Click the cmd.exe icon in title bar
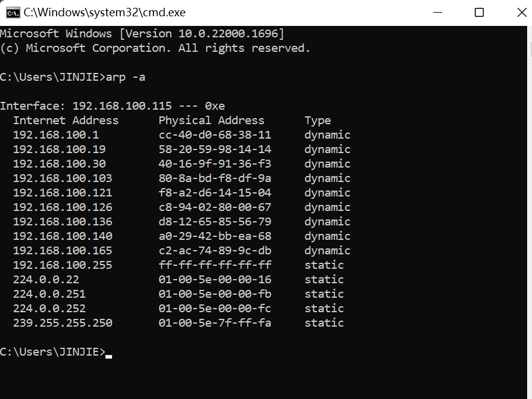Viewport: 532px width, 399px height. click(12, 12)
